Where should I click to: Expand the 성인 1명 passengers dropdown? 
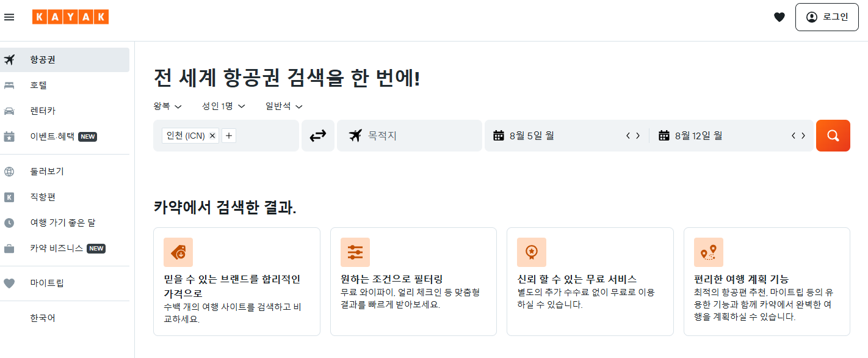click(x=222, y=106)
